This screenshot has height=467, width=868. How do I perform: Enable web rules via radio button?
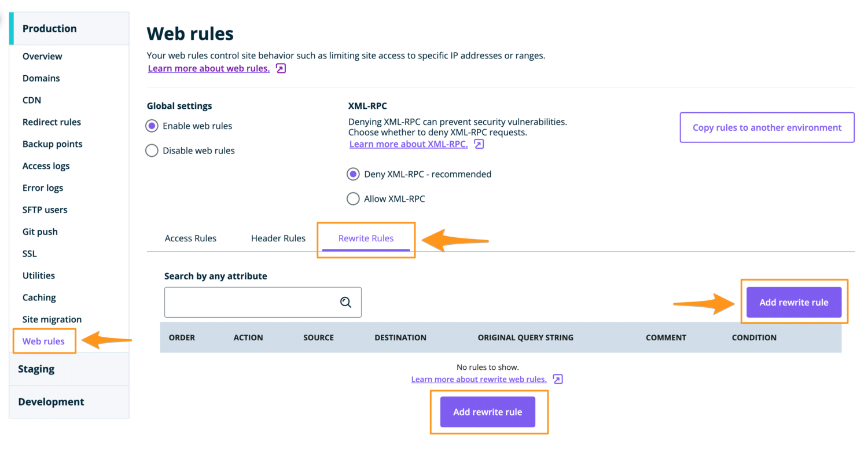tap(151, 126)
